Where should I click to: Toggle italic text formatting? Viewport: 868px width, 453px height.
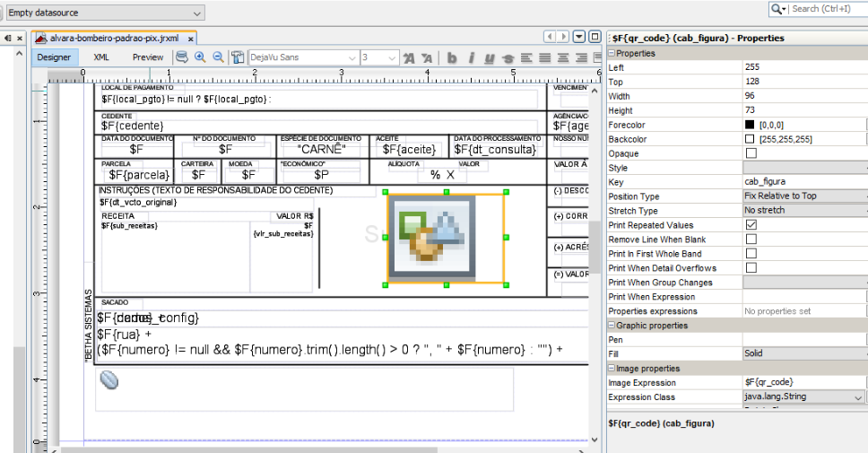point(471,57)
